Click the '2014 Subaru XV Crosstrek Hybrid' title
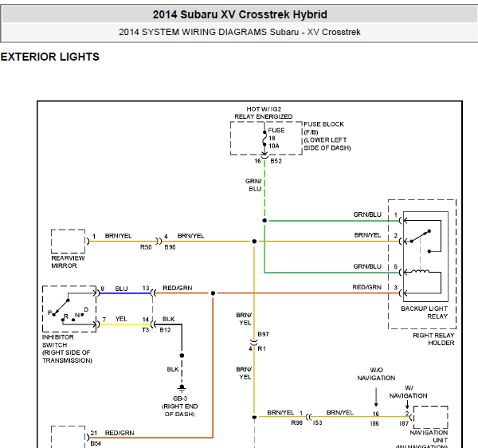 [x=240, y=14]
